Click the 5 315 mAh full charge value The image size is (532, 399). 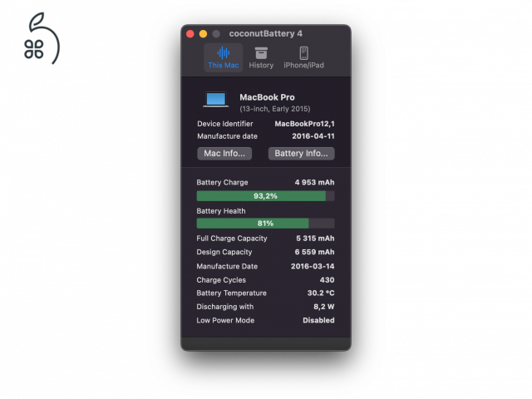(x=315, y=239)
